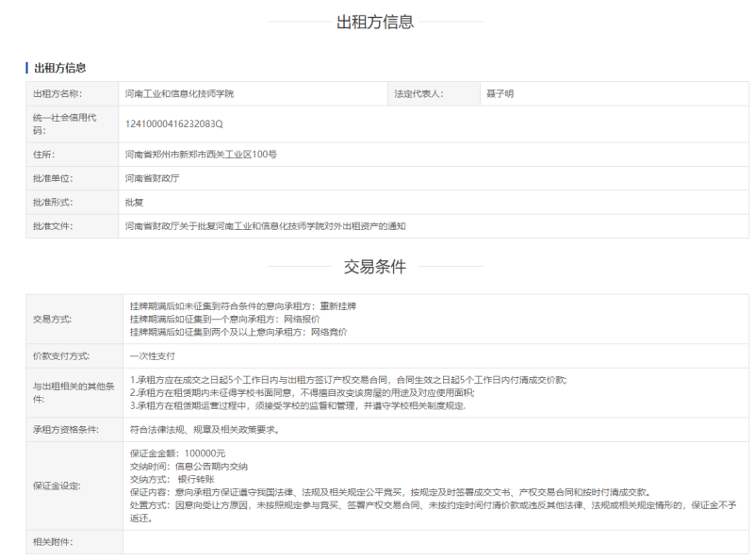Select 交纳方式 银行转账 line
The height and width of the screenshot is (560, 754).
click(x=172, y=479)
